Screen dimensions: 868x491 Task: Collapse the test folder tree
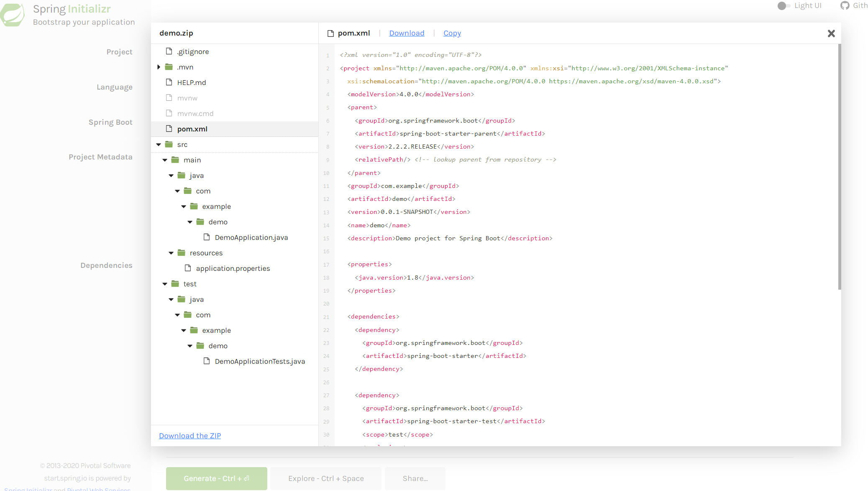[x=164, y=283]
